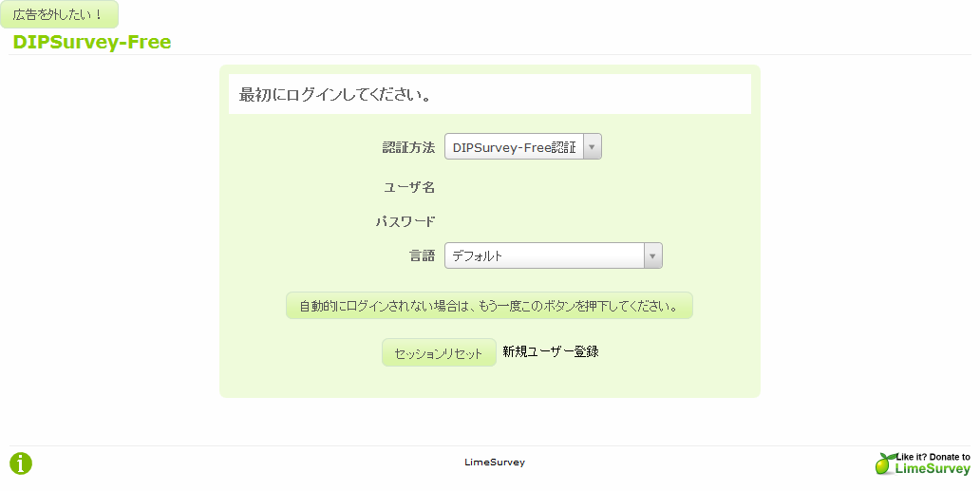Click the 認証方法 label
Viewport: 980px width, 491px height.
[408, 147]
